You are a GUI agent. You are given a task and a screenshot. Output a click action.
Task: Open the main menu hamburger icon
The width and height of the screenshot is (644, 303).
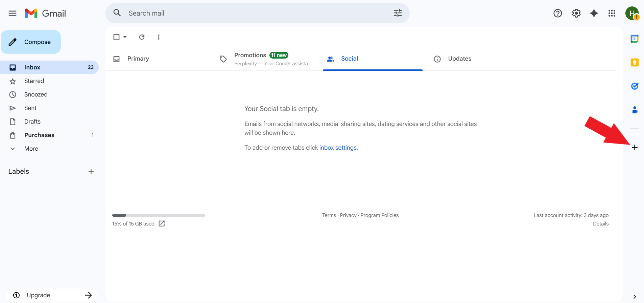coord(13,13)
